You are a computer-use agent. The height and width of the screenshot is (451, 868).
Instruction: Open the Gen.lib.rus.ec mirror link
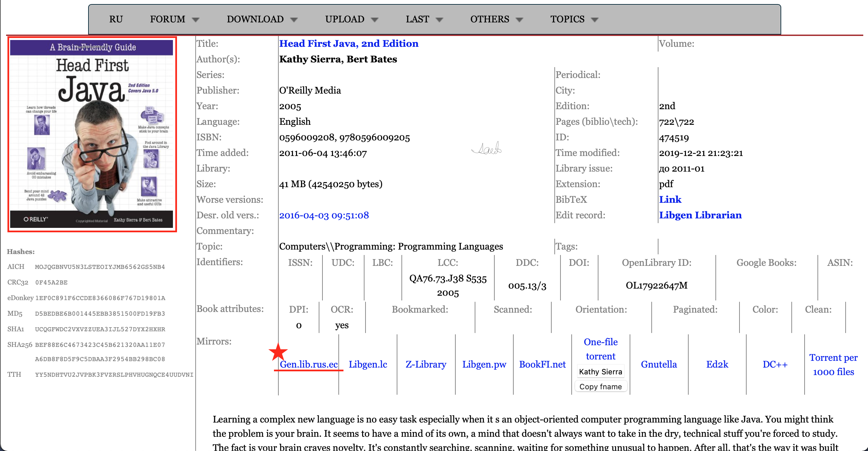[x=309, y=364]
